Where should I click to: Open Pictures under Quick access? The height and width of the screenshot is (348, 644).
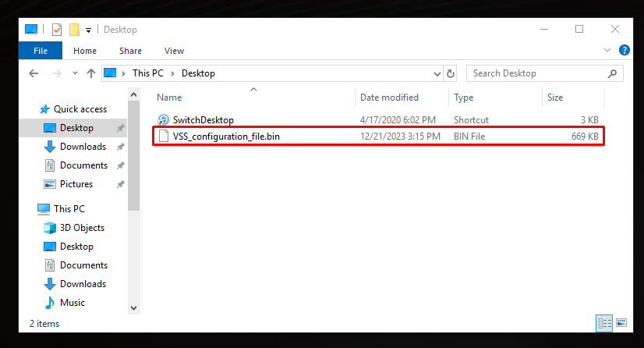76,184
